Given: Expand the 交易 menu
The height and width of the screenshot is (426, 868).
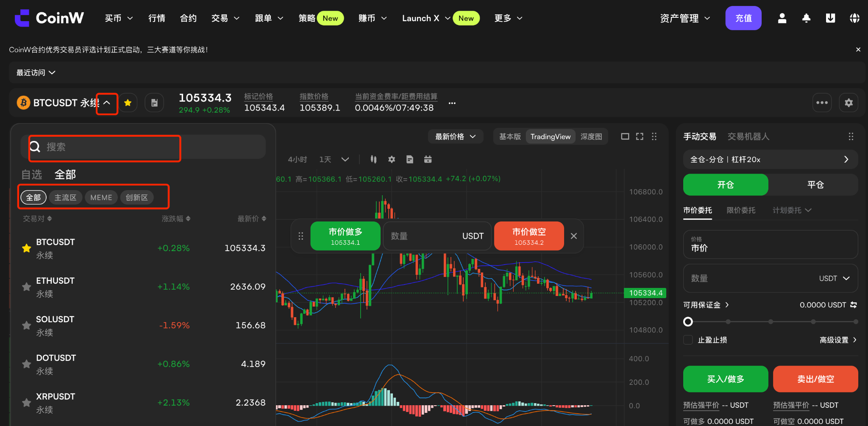Looking at the screenshot, I should pos(225,18).
